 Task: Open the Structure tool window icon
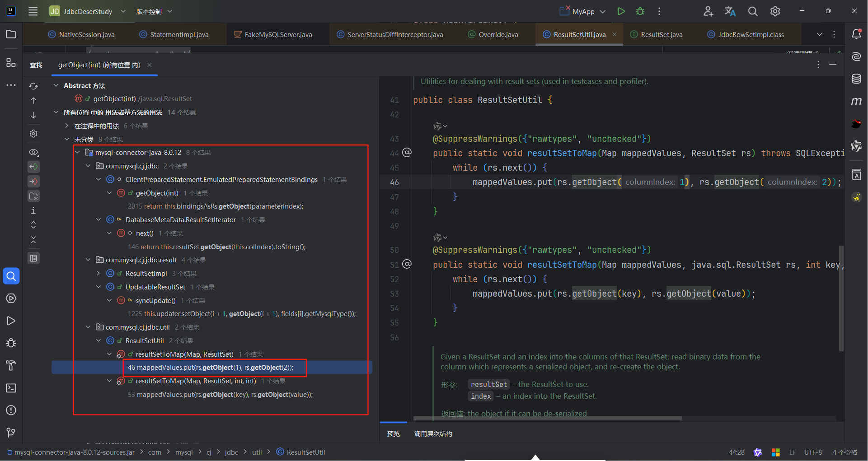point(11,62)
